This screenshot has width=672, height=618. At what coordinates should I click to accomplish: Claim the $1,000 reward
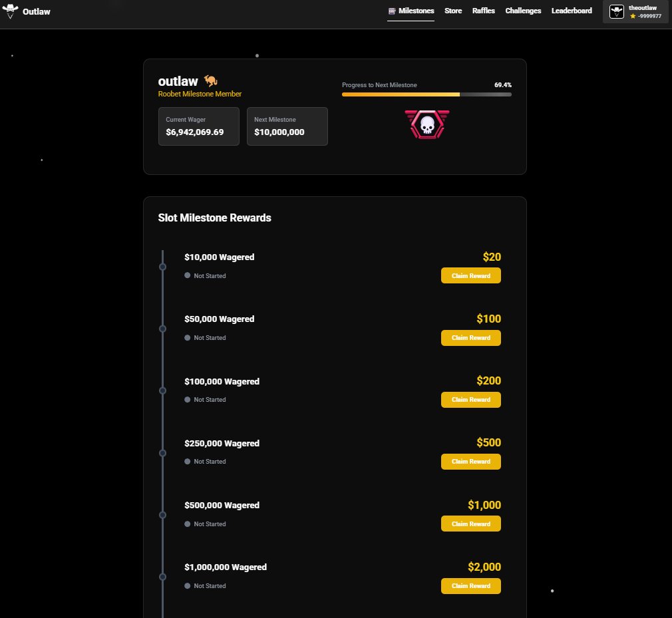[x=470, y=524]
